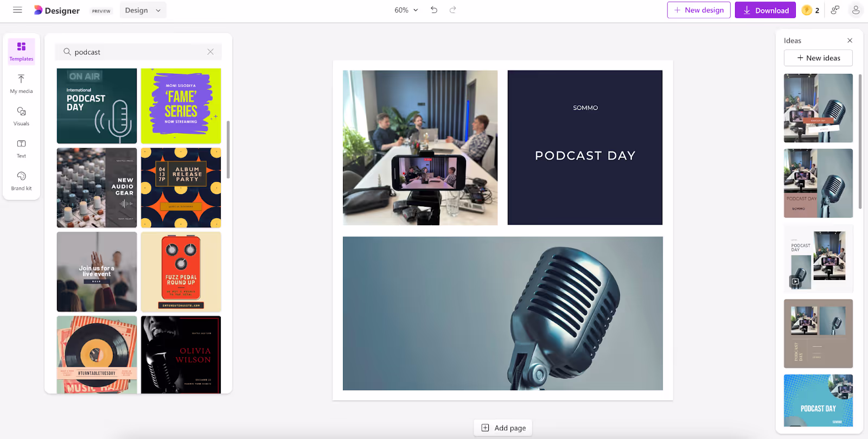Expand the Design mode dropdown

point(143,10)
